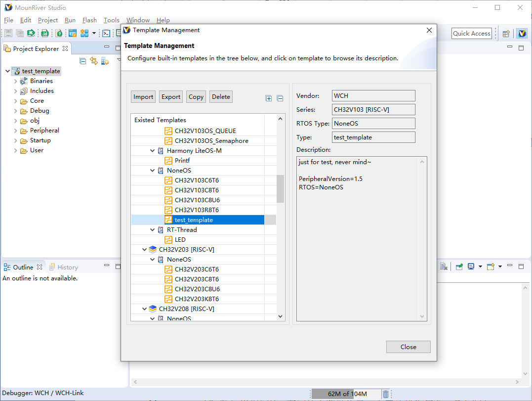Collapse test_template project in Project Explorer

click(7, 71)
